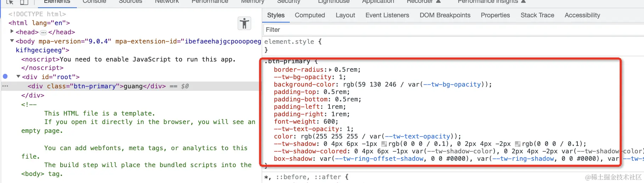Click the accessibility tree toggle icon
This screenshot has height=183, width=644.
point(244,23)
